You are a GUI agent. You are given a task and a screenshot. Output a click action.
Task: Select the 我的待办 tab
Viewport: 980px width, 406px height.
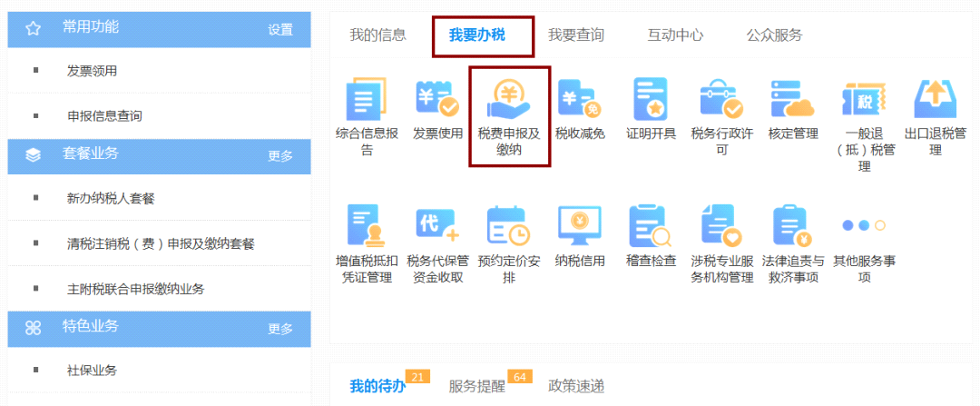coord(377,386)
